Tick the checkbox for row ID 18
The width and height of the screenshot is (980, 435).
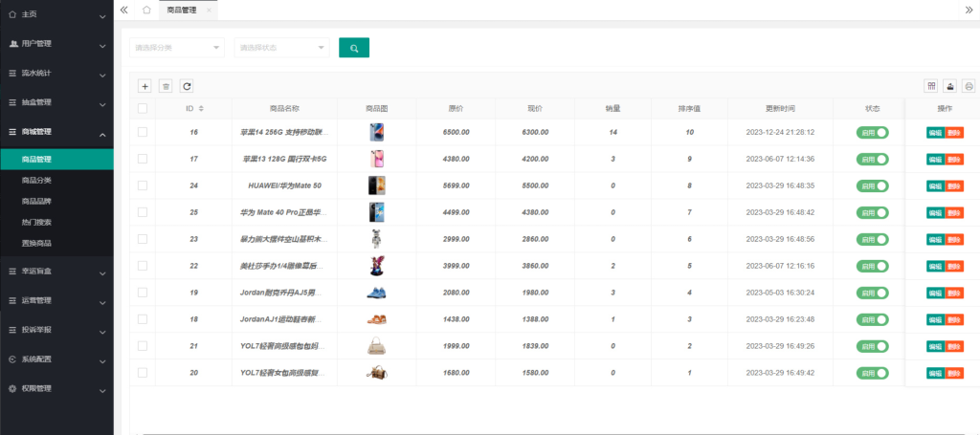[143, 319]
